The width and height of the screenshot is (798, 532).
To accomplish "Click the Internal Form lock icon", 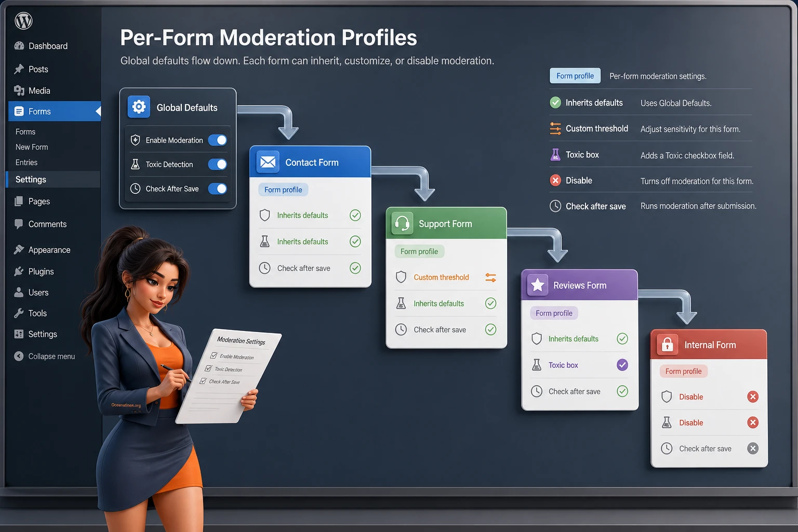I will (668, 344).
